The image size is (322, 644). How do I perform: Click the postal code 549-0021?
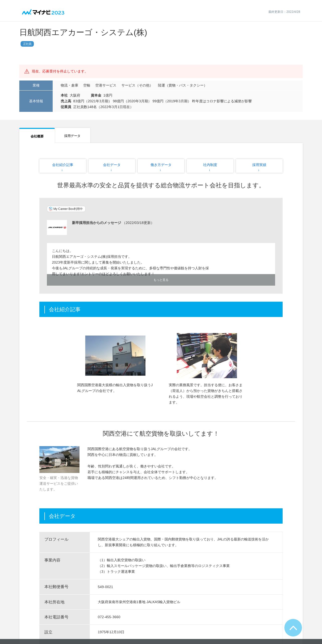point(105,587)
